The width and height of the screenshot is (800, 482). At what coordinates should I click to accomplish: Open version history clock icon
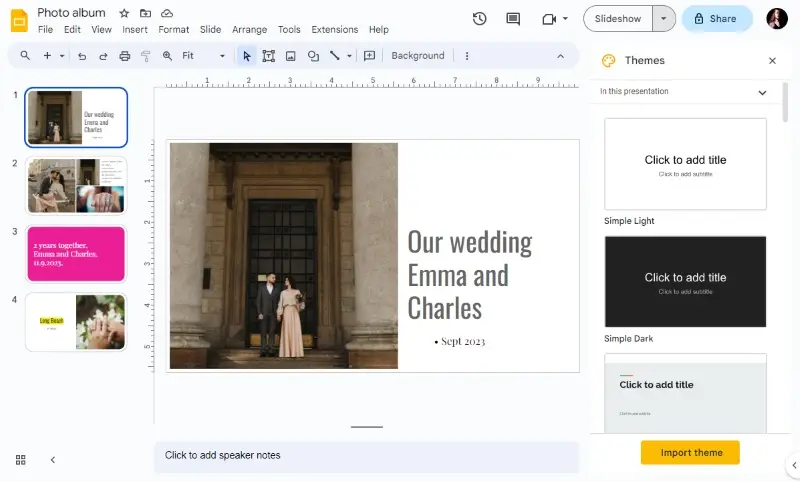[x=479, y=19]
